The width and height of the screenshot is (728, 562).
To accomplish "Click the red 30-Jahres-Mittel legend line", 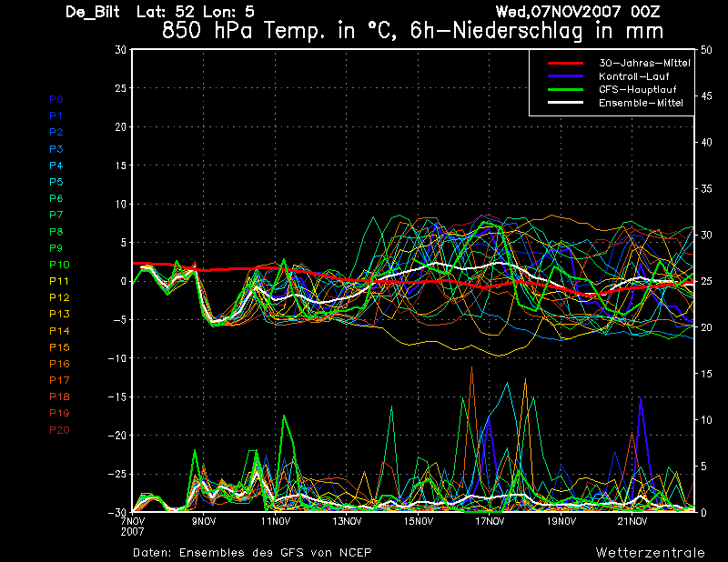I will click(x=565, y=63).
